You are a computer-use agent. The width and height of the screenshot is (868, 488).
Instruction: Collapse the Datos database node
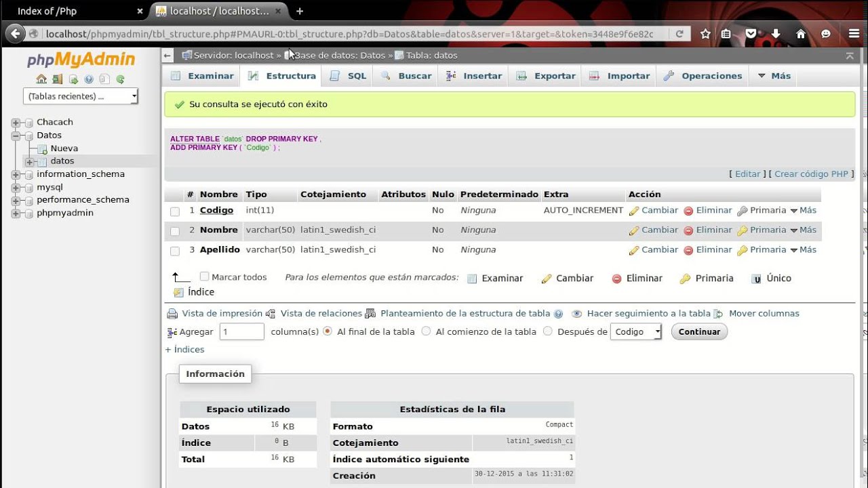click(x=16, y=136)
